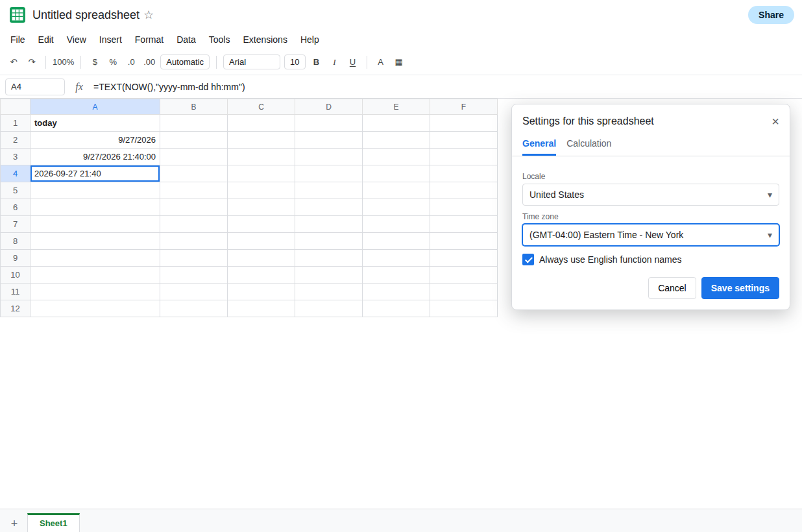Viewport: 802px width, 532px height.
Task: Toggle underline formatting
Action: click(x=353, y=62)
